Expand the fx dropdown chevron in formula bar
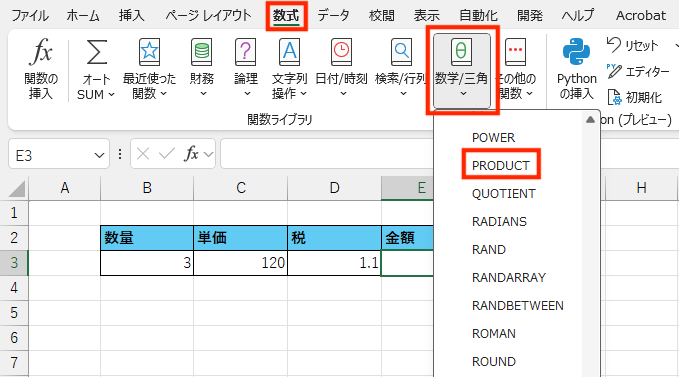679x377 pixels. [208, 154]
